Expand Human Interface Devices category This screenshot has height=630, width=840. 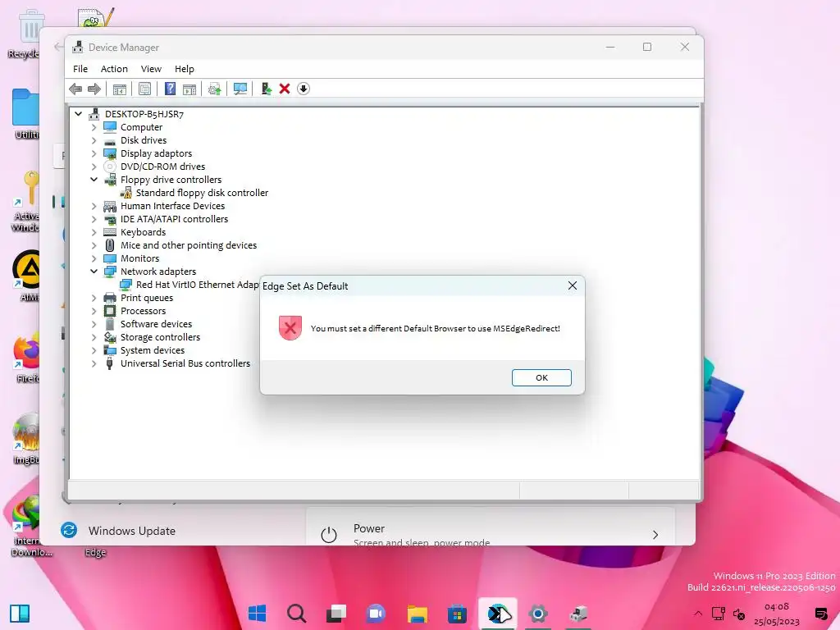coord(94,206)
